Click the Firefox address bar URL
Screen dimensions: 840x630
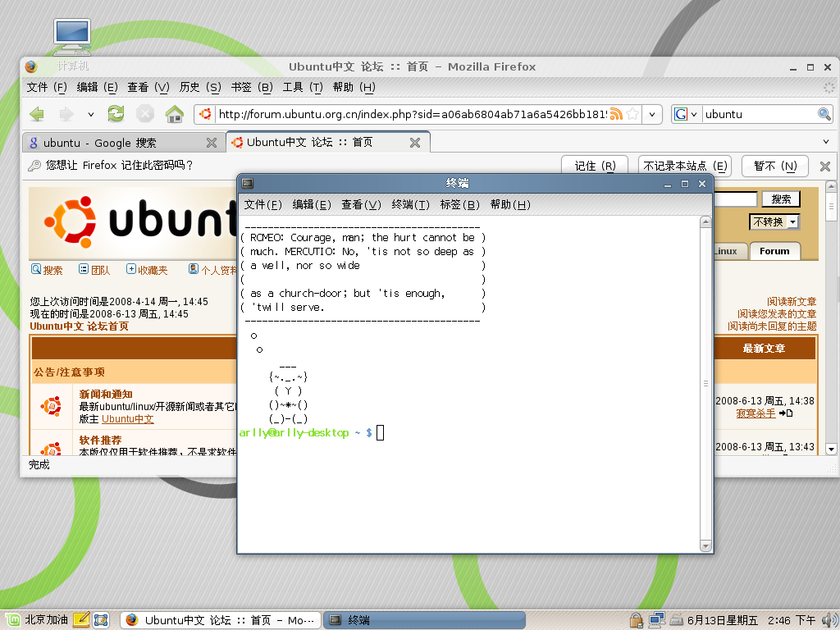coord(413,114)
